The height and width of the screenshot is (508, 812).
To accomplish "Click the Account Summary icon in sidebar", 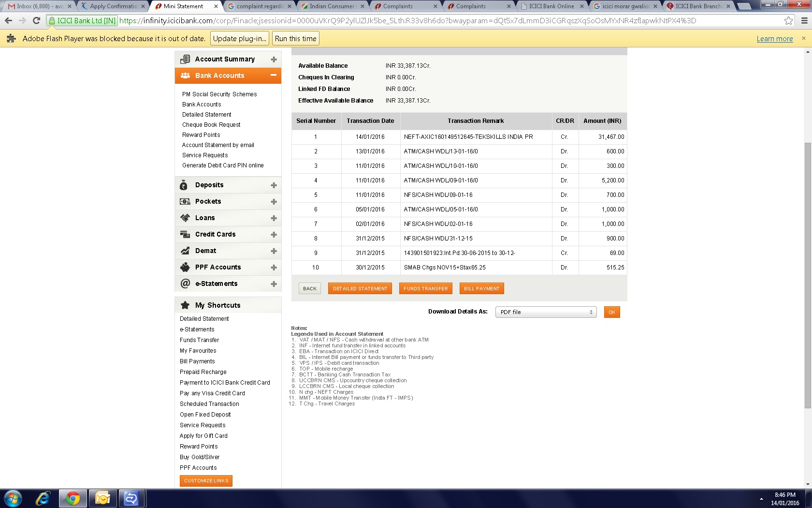I will point(185,59).
